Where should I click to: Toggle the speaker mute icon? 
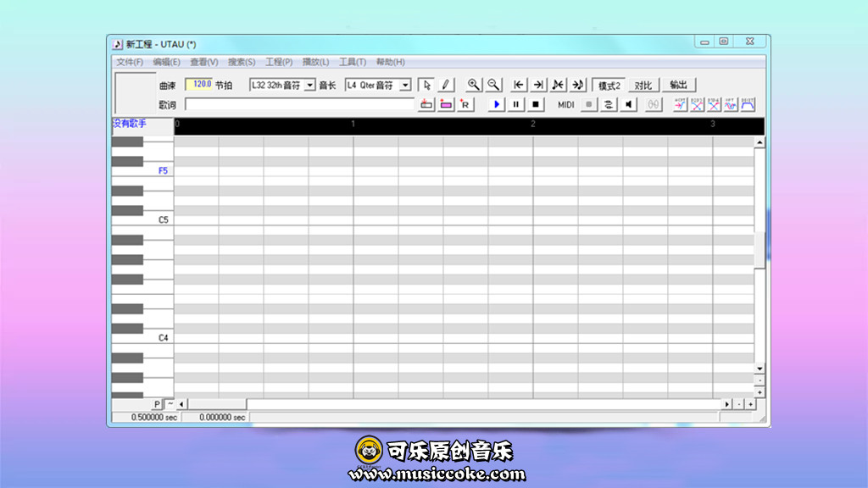pyautogui.click(x=628, y=104)
